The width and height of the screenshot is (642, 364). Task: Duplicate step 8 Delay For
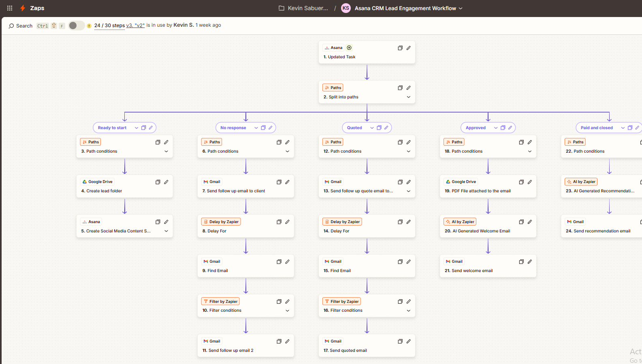tap(279, 222)
